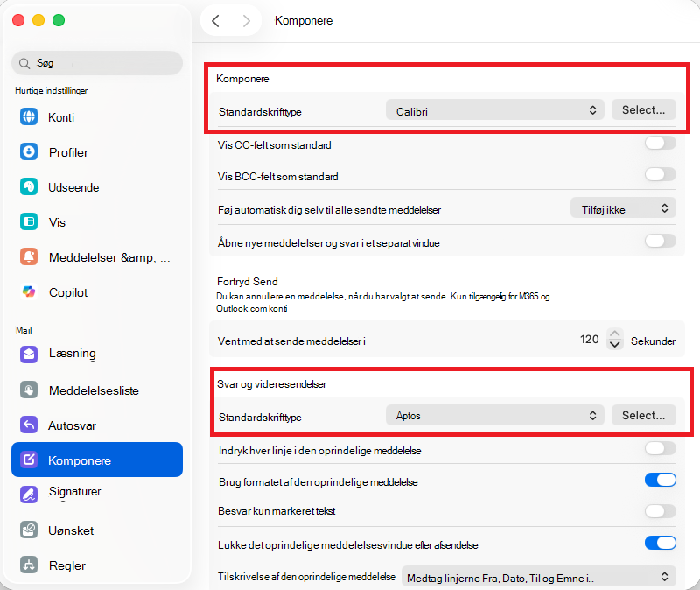Open the Regler settings section
Image resolution: width=700 pixels, height=590 pixels.
[97, 565]
